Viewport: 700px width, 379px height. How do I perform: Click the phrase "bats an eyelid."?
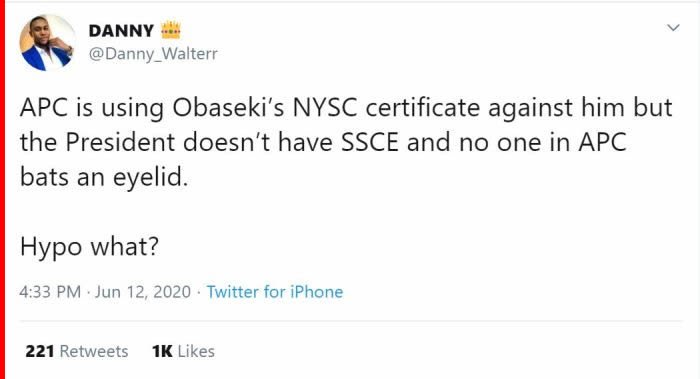click(104, 177)
